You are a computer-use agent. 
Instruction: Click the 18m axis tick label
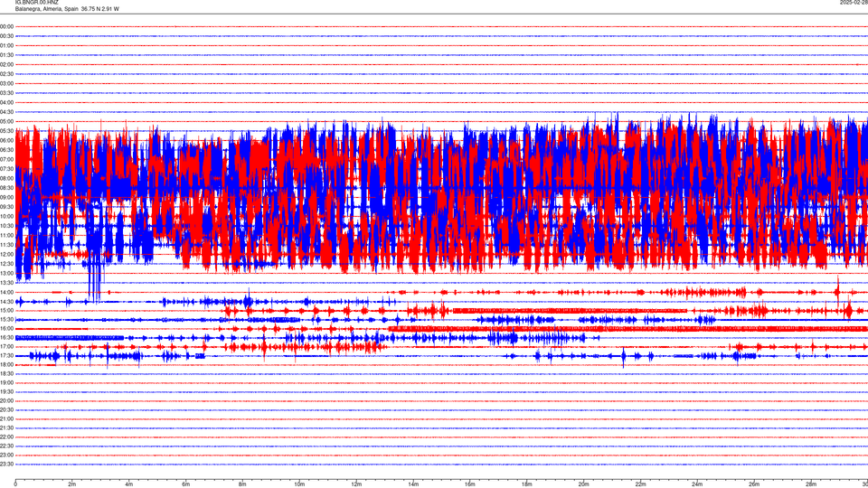pyautogui.click(x=527, y=484)
